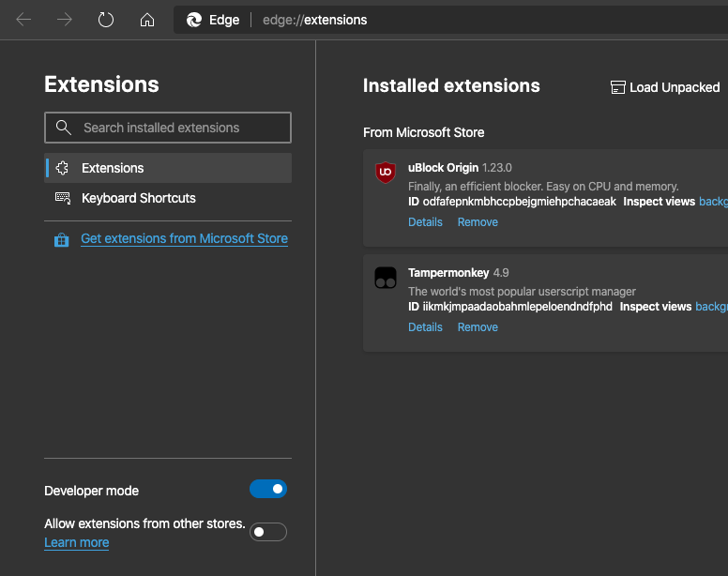Screen dimensions: 728x576
Task: Click the Microsoft Store shopping bag icon
Action: click(61, 239)
